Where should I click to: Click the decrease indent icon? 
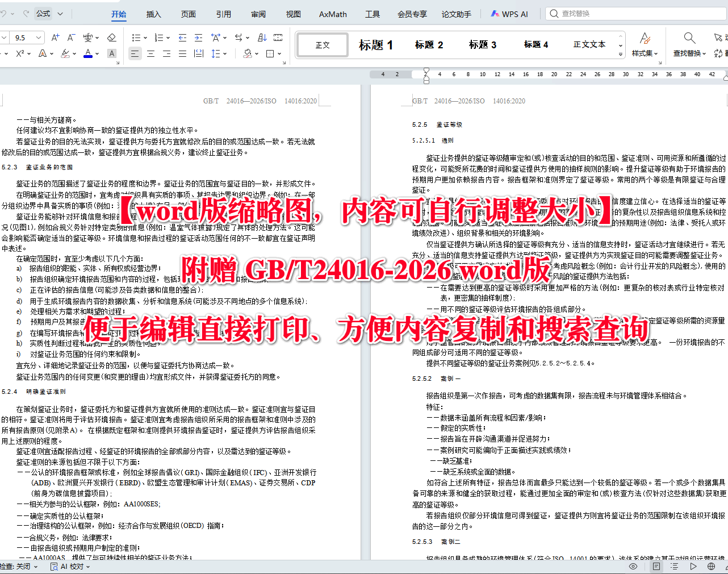tap(183, 37)
